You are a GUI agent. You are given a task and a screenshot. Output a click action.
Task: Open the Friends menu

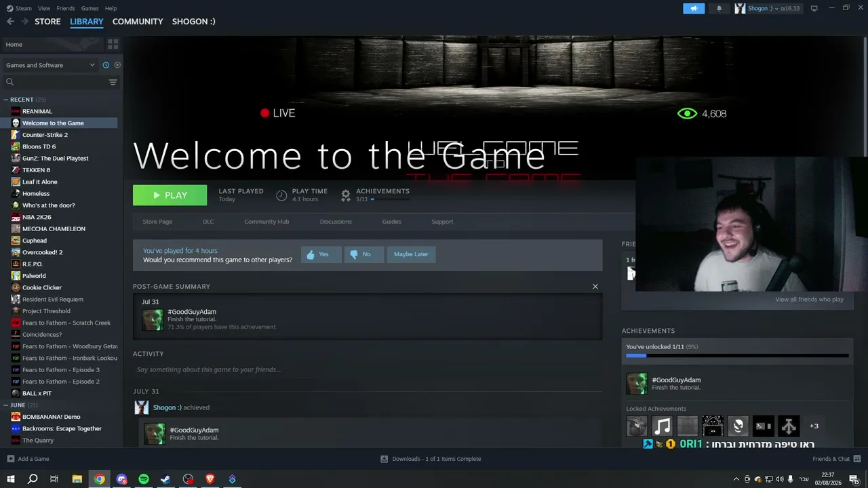66,8
